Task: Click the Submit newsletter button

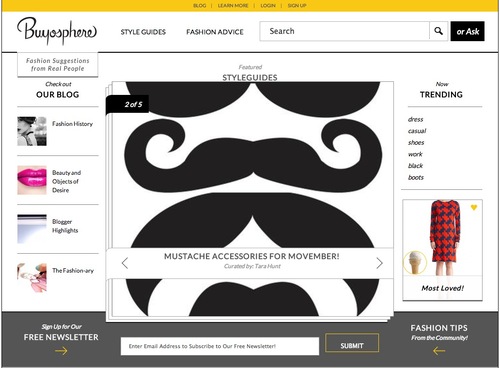Action: click(x=352, y=343)
